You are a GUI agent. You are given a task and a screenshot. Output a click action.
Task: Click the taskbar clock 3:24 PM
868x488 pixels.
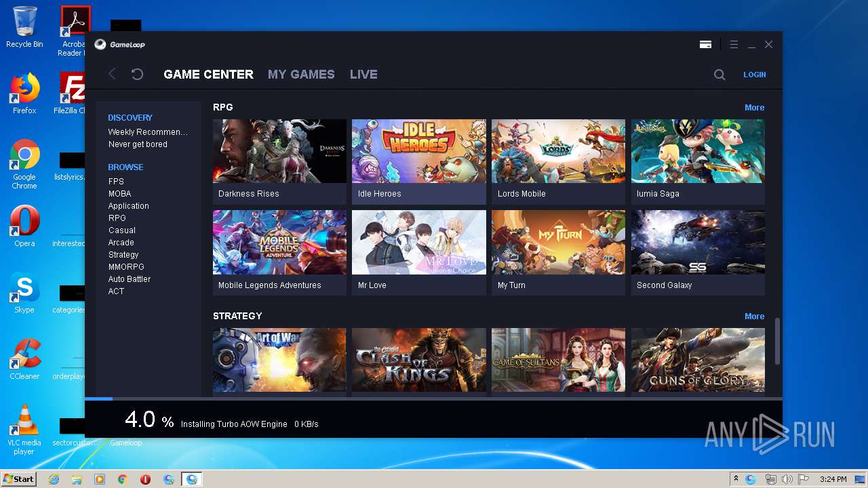click(833, 479)
